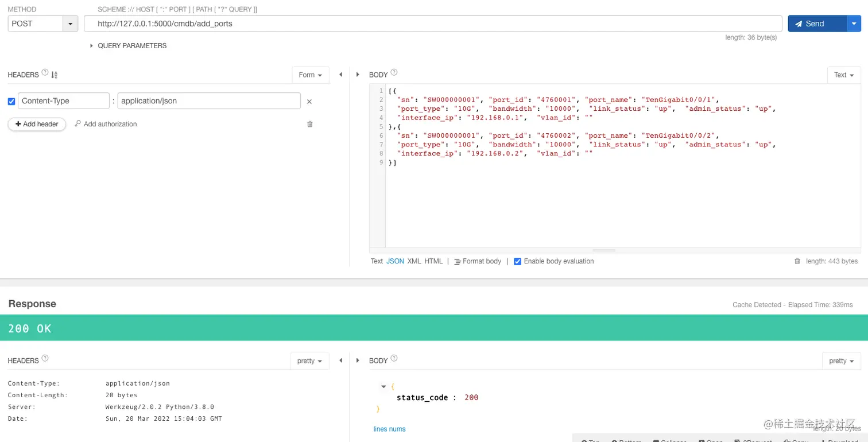The image size is (868, 442).
Task: Send the request with the Send button
Action: click(x=817, y=24)
